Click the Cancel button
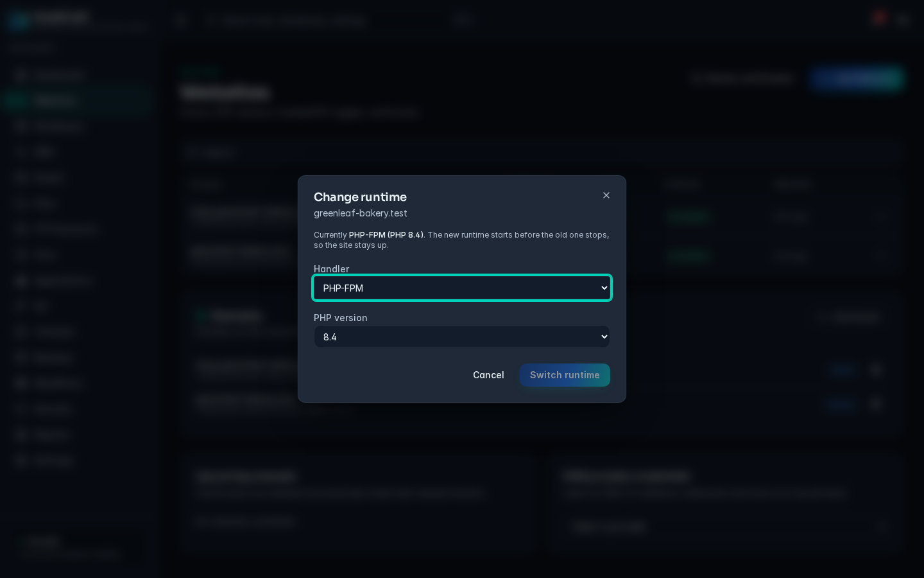Image resolution: width=924 pixels, height=578 pixels. click(488, 375)
